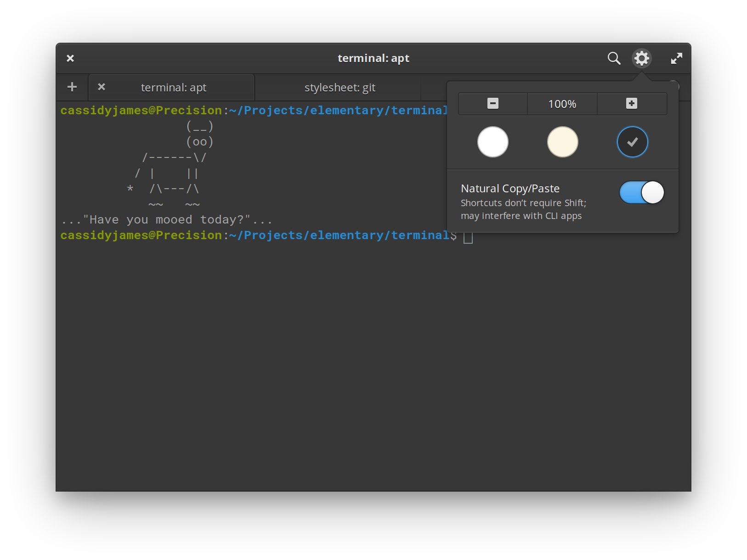Screen dimensions: 747x560
Task: Toggle the Natural Copy/Paste switch
Action: click(642, 192)
